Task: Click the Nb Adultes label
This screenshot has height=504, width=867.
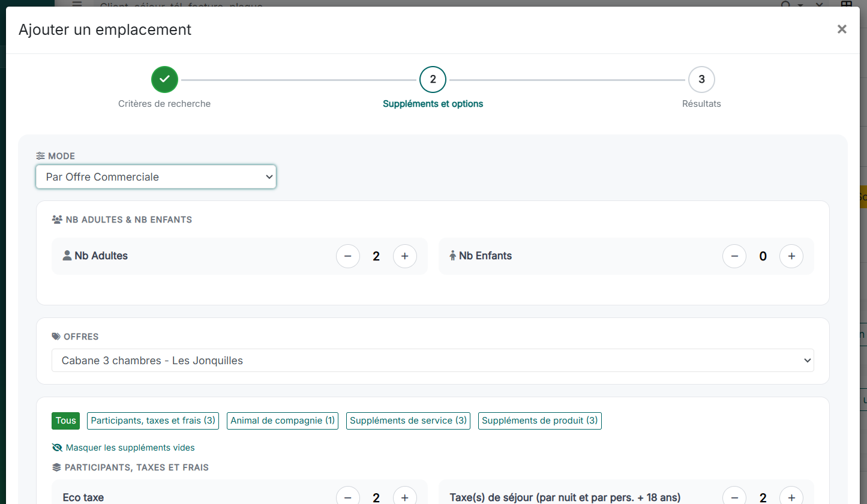Action: [x=101, y=256]
